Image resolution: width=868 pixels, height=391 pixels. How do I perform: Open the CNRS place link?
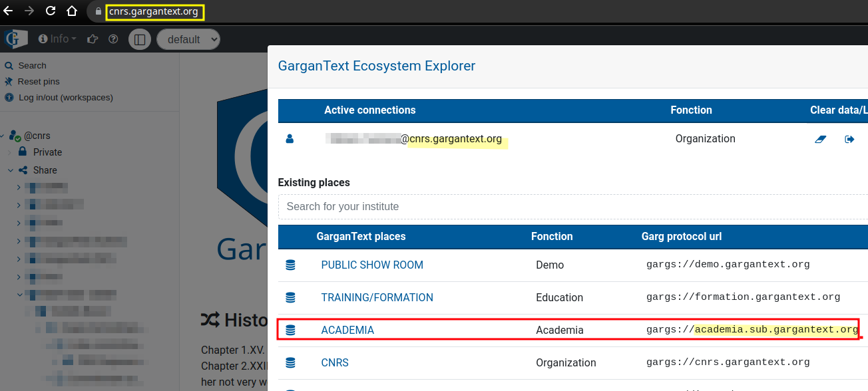(x=335, y=362)
